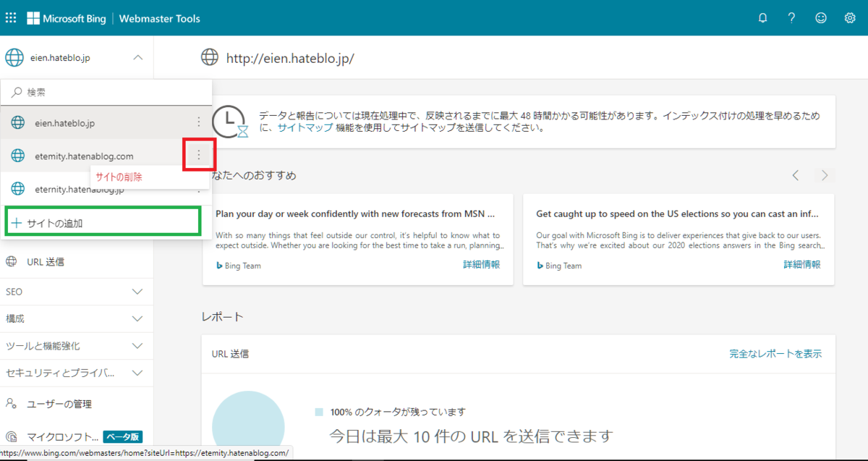Expand the SEO sidebar section
Screen dimensions: 868x461
pyautogui.click(x=77, y=292)
